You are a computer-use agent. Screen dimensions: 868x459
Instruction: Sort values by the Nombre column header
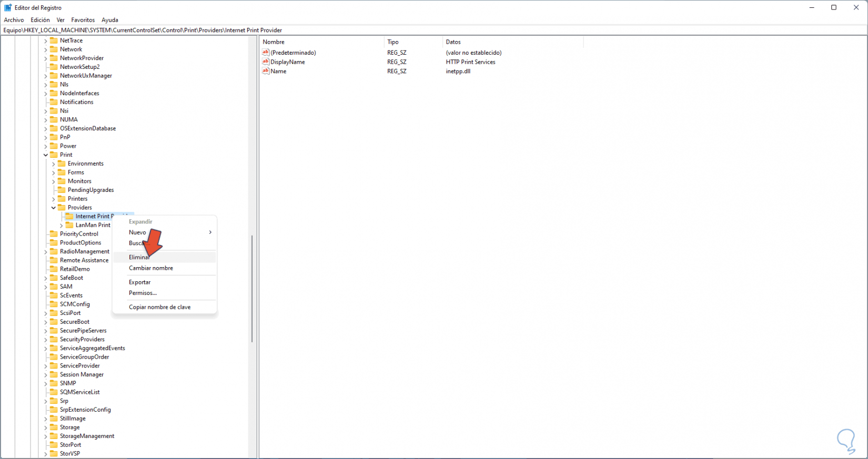tap(322, 42)
